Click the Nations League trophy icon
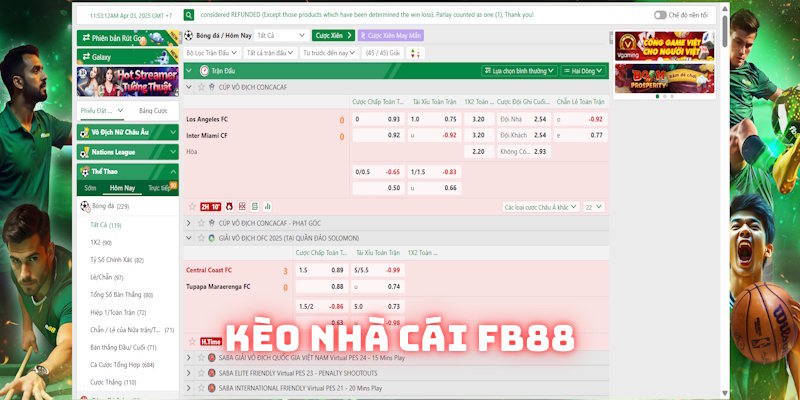The height and width of the screenshot is (400, 800). (85, 152)
